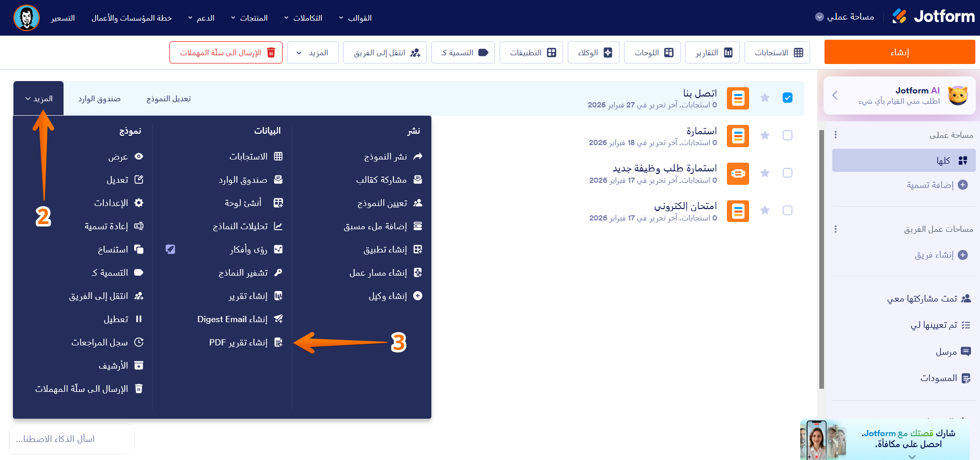Open the مساحة عملى sidebar options menu
Screen dimensions: 980x460
coord(835,135)
